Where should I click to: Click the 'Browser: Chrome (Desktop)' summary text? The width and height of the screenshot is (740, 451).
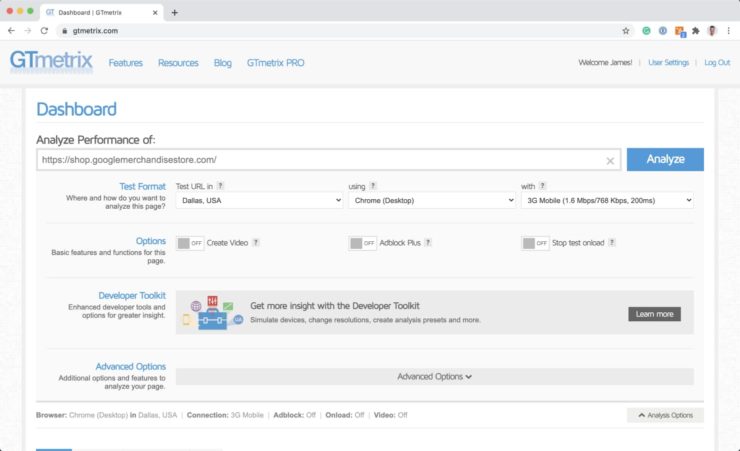[82, 415]
